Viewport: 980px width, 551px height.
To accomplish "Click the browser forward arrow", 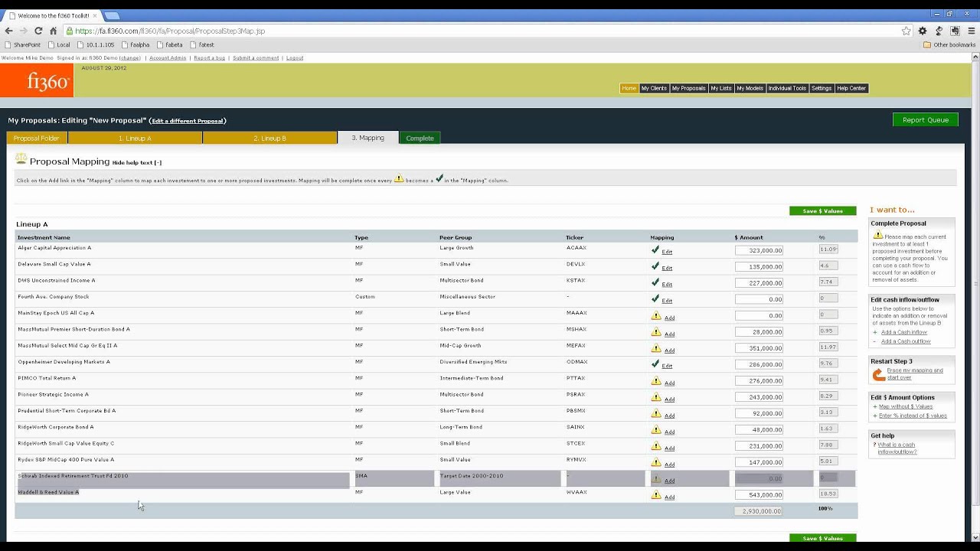I will (23, 31).
